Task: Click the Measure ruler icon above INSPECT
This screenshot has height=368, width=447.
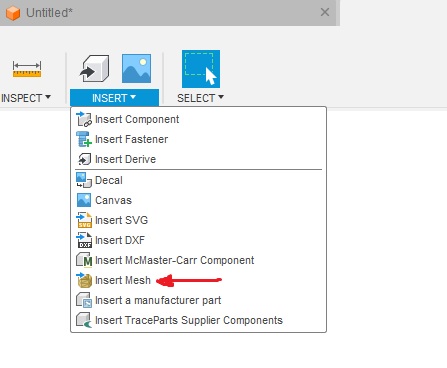Action: 27,69
